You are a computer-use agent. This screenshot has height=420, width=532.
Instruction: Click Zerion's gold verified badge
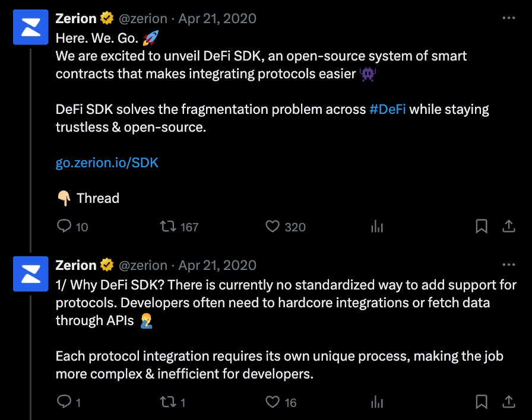[106, 18]
